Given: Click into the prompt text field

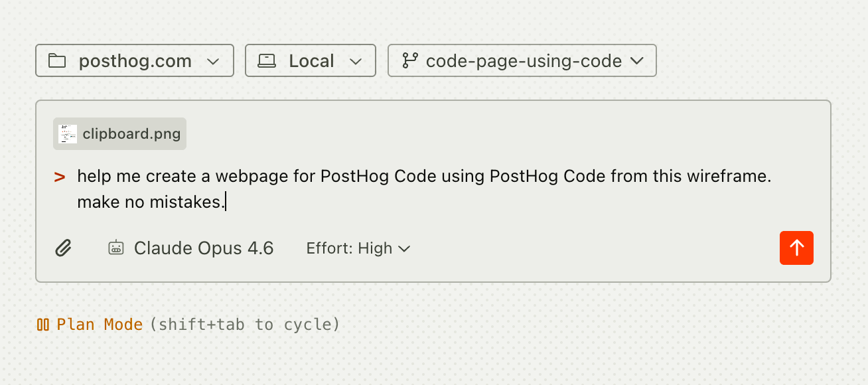Looking at the screenshot, I should [x=425, y=189].
